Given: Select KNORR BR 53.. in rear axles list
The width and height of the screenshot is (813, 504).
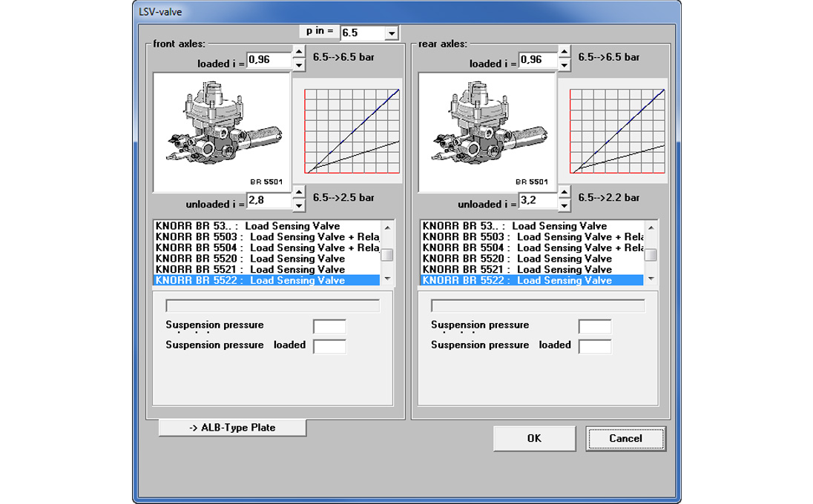Looking at the screenshot, I should [532, 226].
